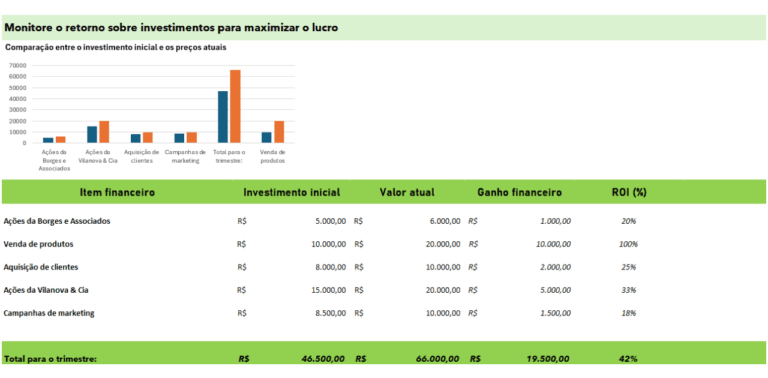Screen dimensions: 768x378
Task: Select the 5.000,00 financial gain cell
Action: pyautogui.click(x=520, y=290)
